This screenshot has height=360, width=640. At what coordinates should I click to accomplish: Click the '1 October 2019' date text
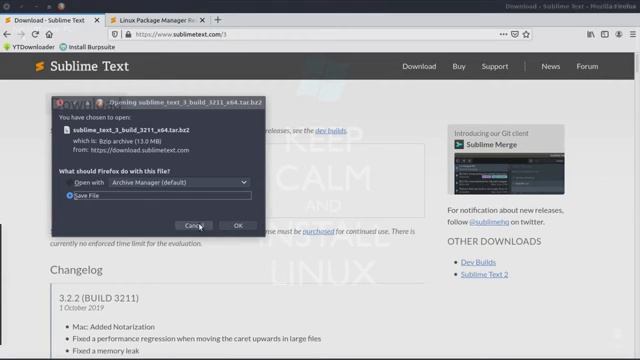pos(82,308)
